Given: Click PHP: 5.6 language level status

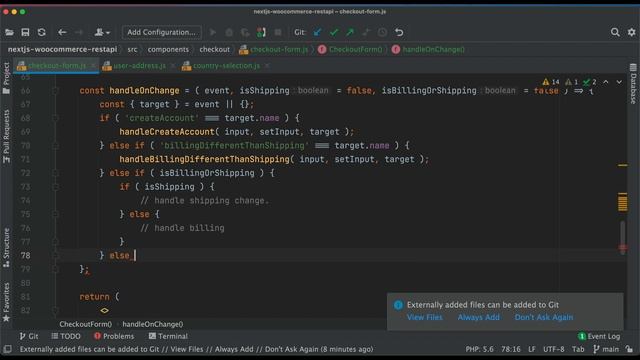Looking at the screenshot, I should [479, 349].
